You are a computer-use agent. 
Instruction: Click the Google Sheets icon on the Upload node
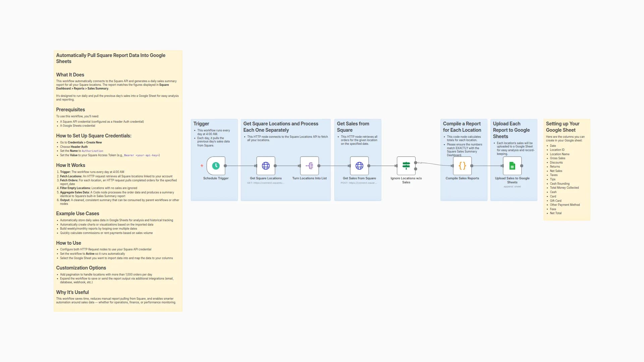click(x=512, y=165)
